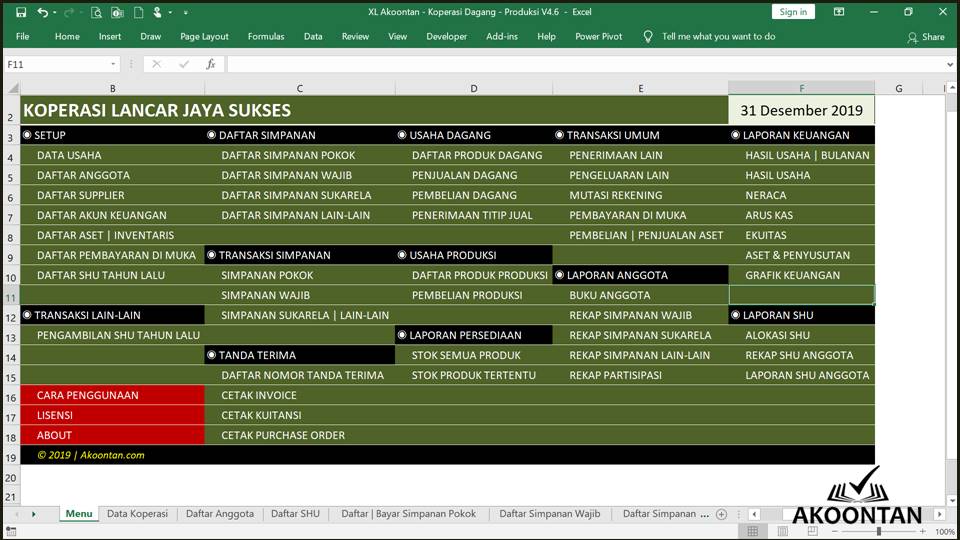Click the Tell me what you want to do box

click(718, 37)
